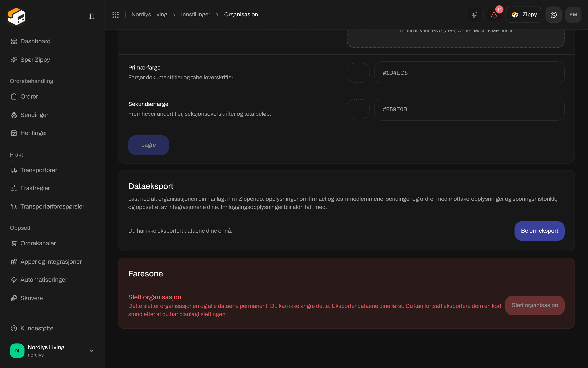Click the #F59E0B secondary color field

pyautogui.click(x=469, y=109)
